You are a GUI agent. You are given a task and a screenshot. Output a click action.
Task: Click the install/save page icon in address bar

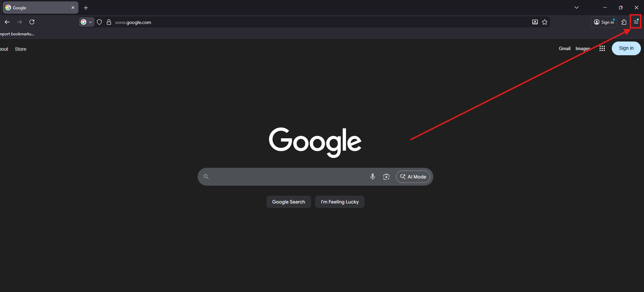click(535, 22)
